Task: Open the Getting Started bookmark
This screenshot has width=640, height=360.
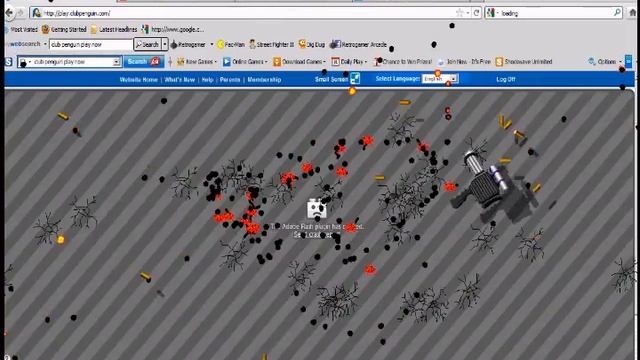Action: point(64,29)
